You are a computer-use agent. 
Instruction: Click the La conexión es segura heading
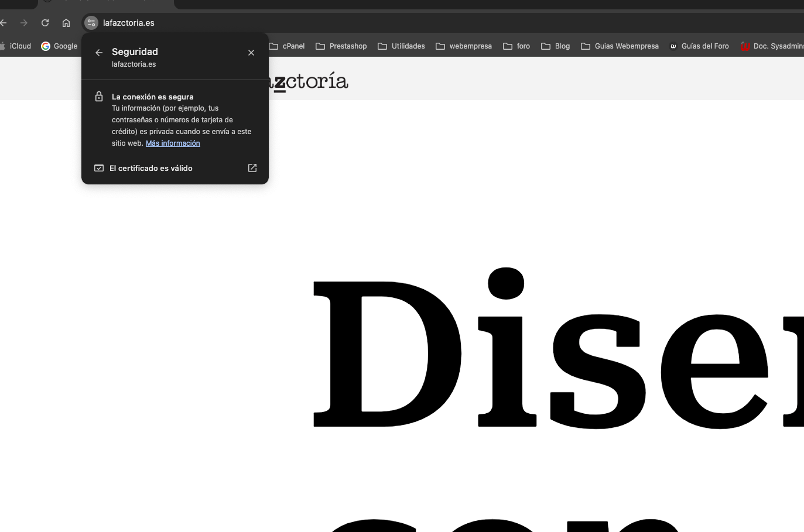tap(153, 97)
